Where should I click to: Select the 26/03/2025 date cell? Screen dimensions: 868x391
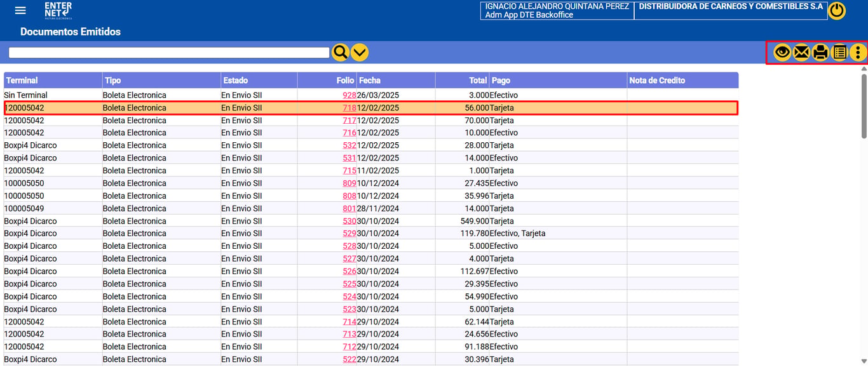coord(396,95)
